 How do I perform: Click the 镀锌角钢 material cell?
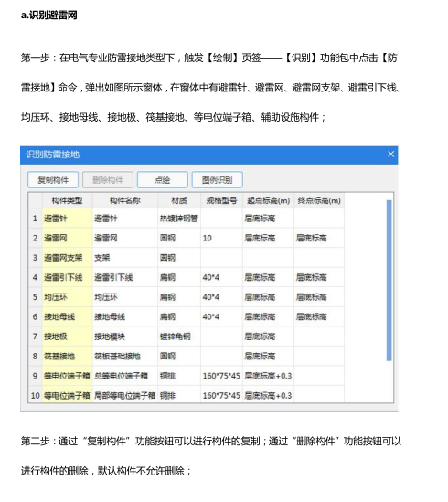(179, 336)
